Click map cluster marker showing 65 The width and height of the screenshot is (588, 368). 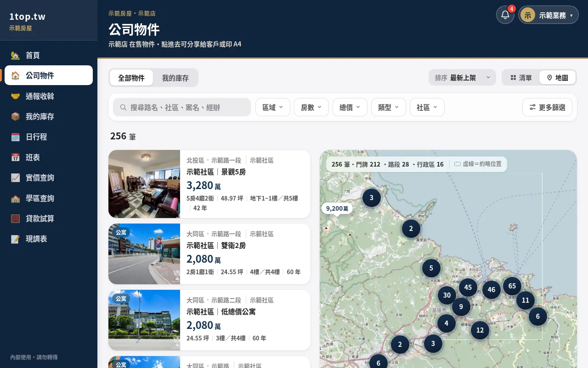pos(512,286)
